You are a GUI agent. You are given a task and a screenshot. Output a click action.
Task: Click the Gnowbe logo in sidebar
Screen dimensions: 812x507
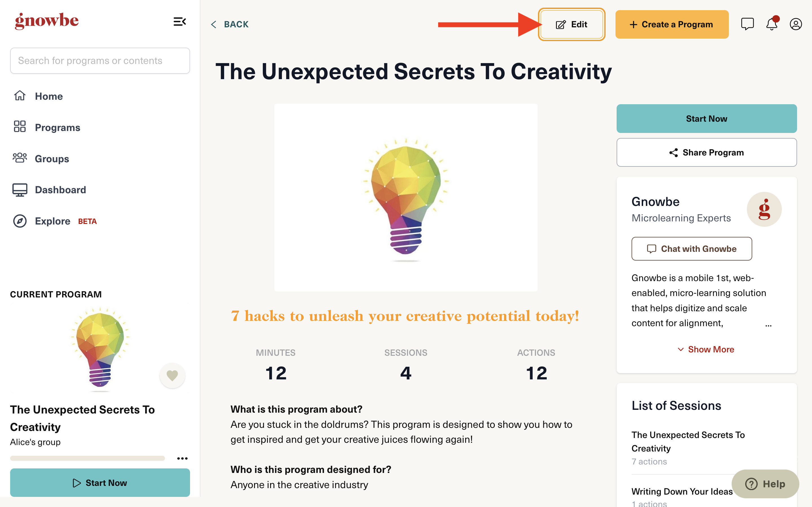47,21
